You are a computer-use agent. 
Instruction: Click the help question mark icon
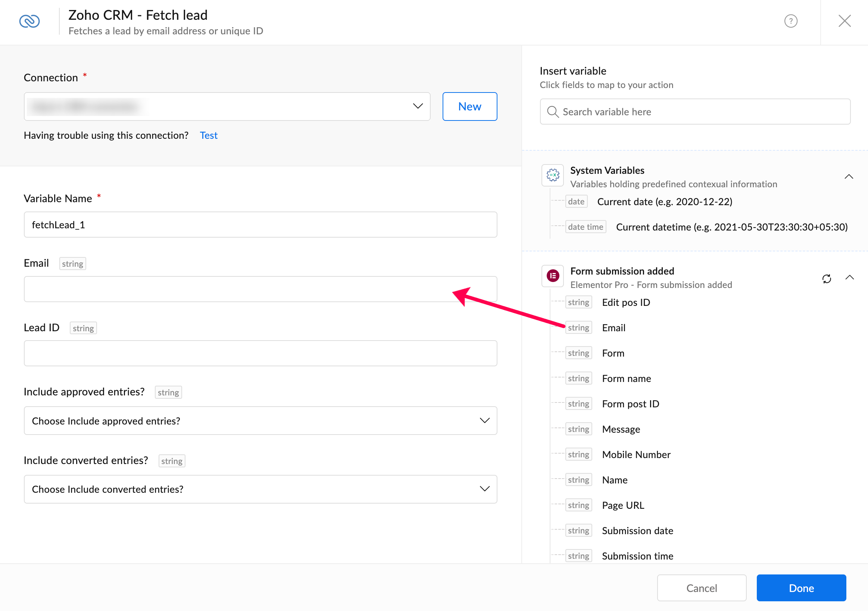(x=790, y=21)
